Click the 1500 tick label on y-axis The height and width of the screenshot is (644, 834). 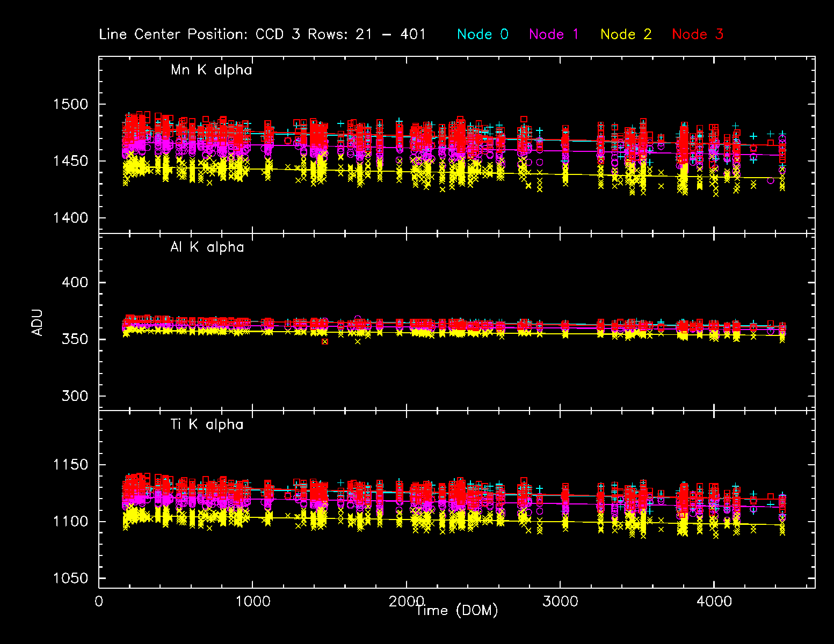click(x=70, y=104)
